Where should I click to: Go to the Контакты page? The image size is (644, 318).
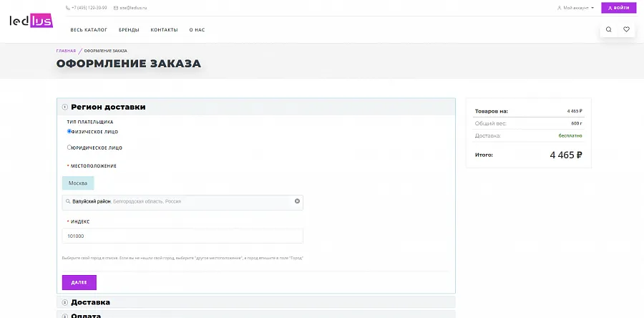pos(165,30)
